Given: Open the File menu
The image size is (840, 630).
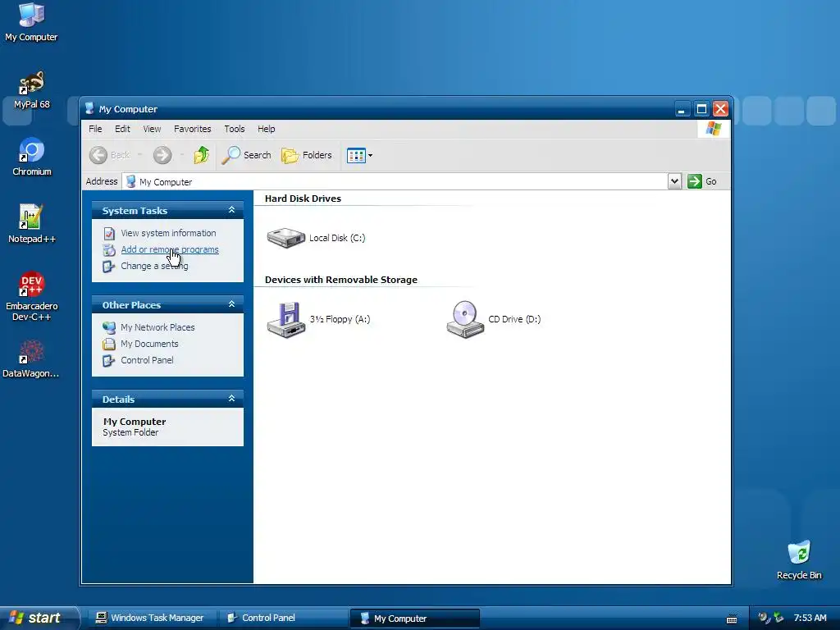Looking at the screenshot, I should [95, 129].
